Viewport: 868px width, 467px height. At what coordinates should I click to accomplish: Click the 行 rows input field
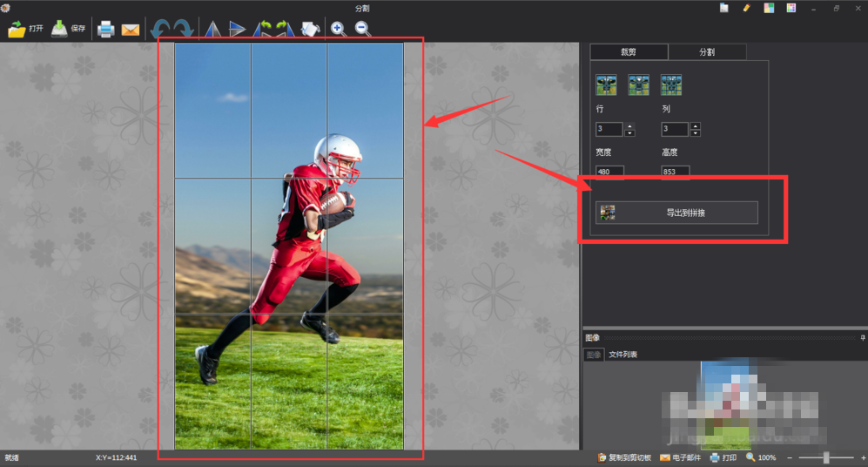(609, 129)
